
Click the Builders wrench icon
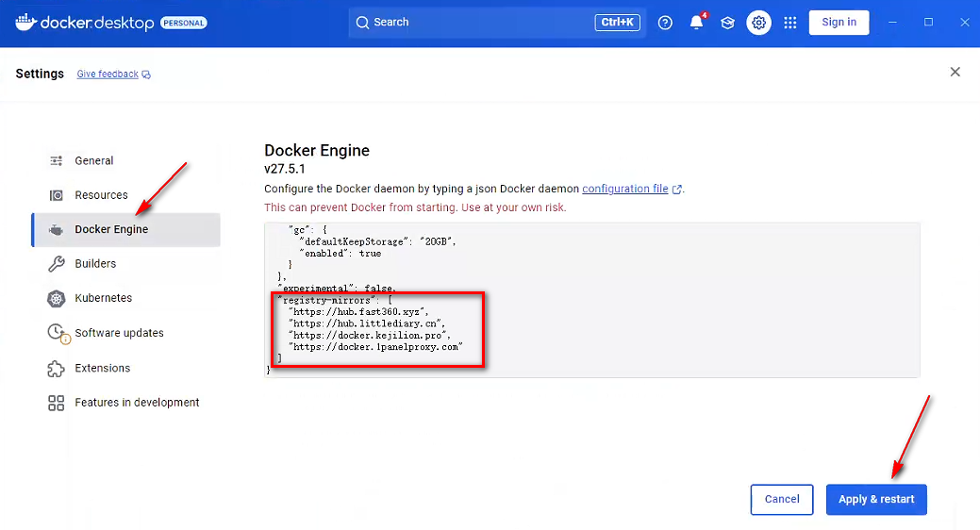click(57, 264)
